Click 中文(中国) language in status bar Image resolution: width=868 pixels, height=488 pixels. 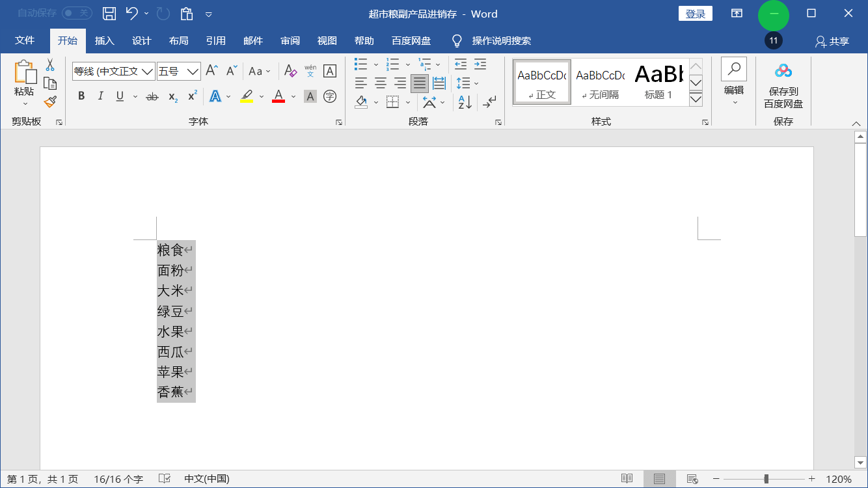tap(207, 479)
